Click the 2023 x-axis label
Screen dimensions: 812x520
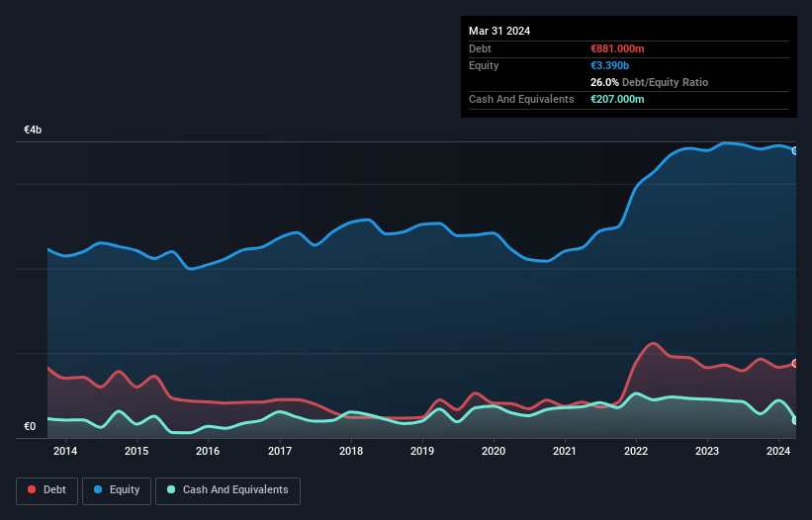[707, 451]
